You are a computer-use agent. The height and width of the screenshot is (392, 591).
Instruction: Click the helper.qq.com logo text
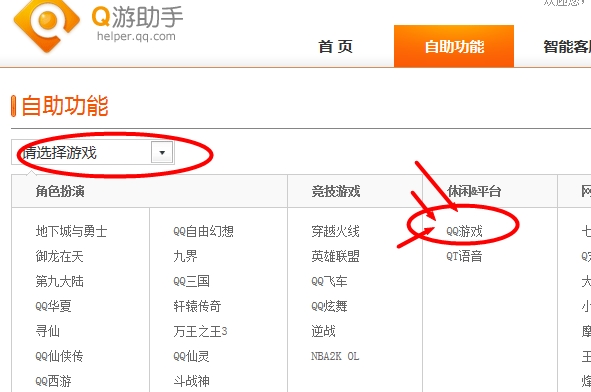coord(136,37)
